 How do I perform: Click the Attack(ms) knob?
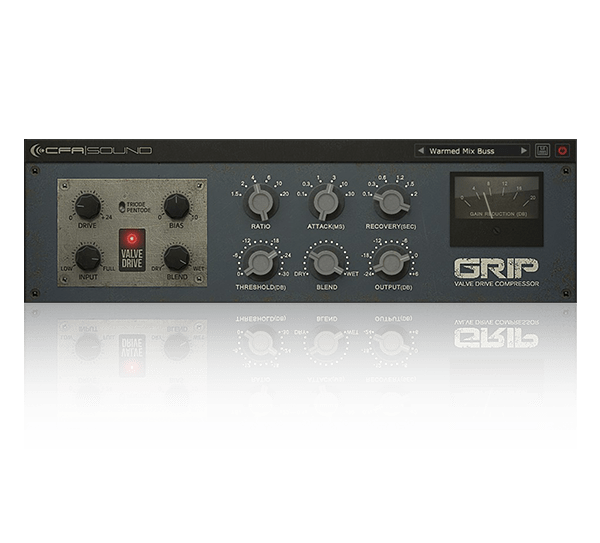click(x=323, y=205)
